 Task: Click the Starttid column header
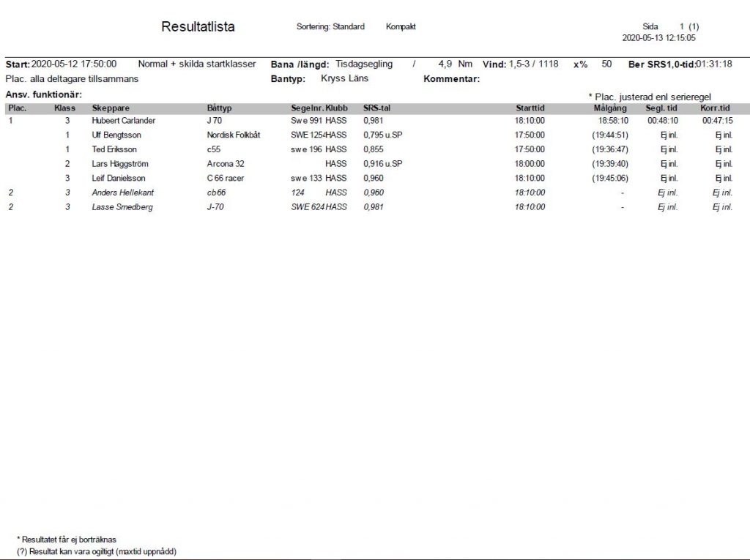(530, 108)
